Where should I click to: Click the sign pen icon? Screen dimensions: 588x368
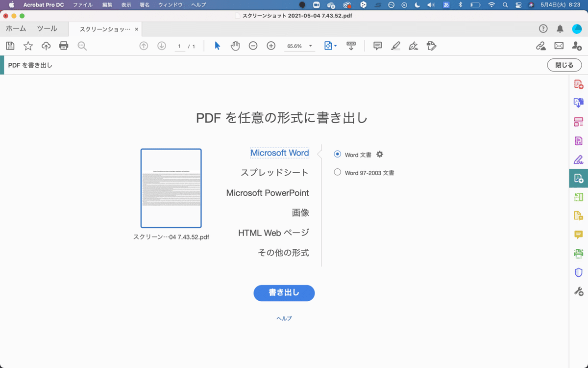point(414,46)
